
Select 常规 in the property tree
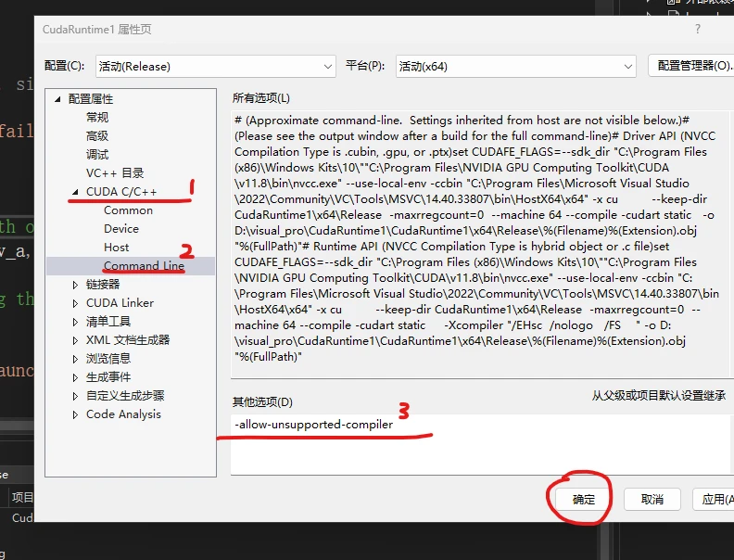click(97, 117)
